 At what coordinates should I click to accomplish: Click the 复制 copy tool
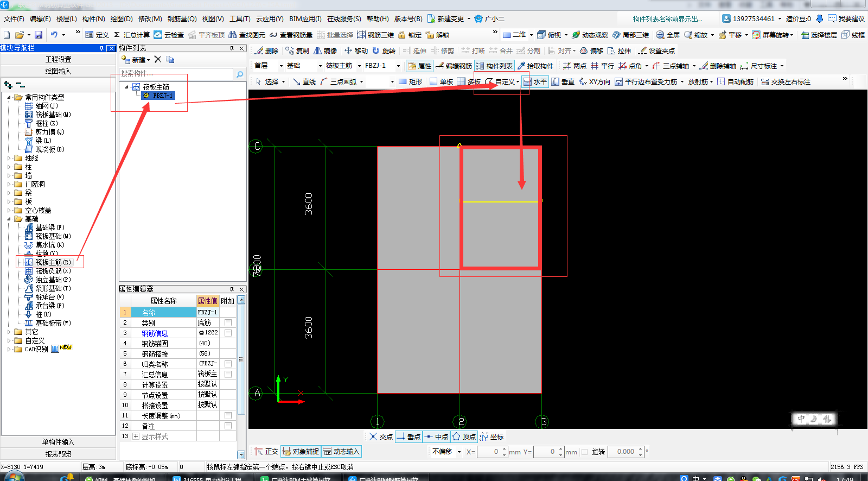point(297,50)
